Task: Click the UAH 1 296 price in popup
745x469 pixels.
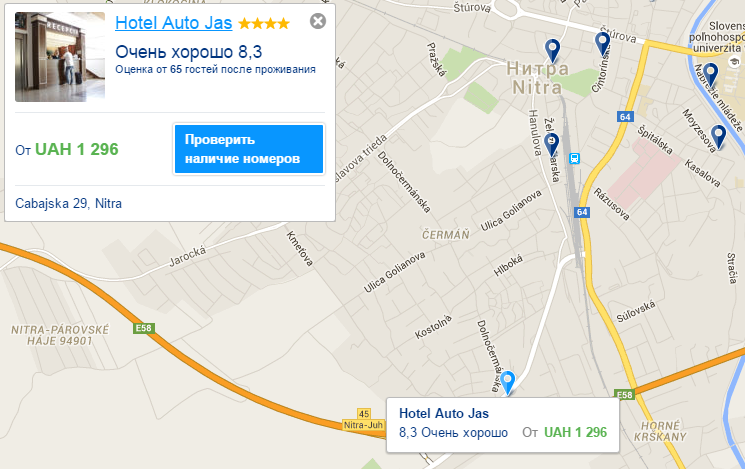Action: pyautogui.click(x=76, y=149)
